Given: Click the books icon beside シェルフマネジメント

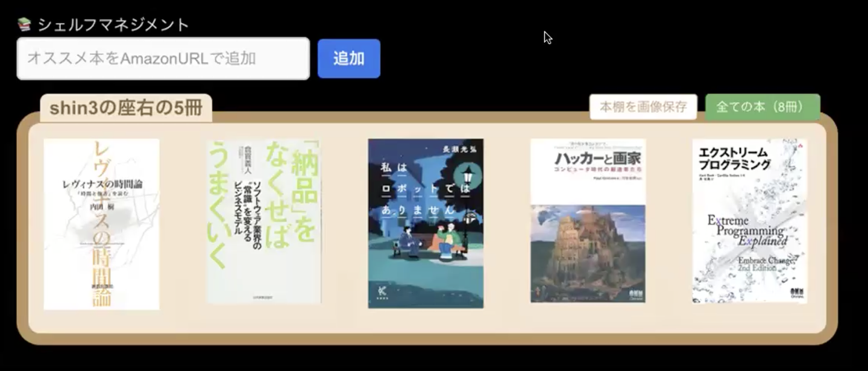Looking at the screenshot, I should [x=24, y=25].
